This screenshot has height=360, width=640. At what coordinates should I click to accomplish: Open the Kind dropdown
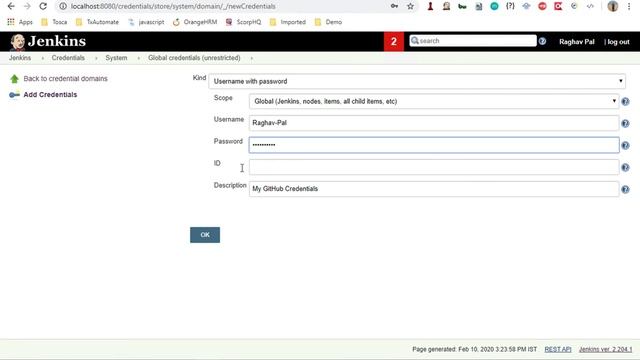(417, 81)
